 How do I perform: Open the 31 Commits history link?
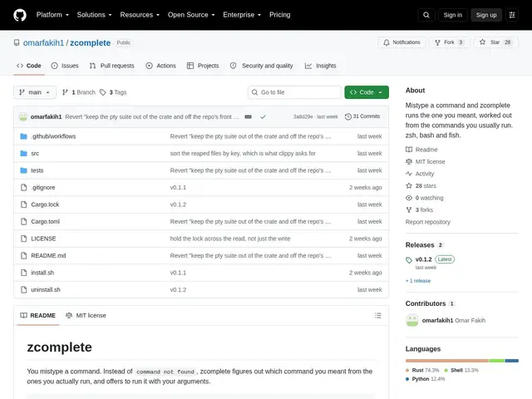[362, 116]
